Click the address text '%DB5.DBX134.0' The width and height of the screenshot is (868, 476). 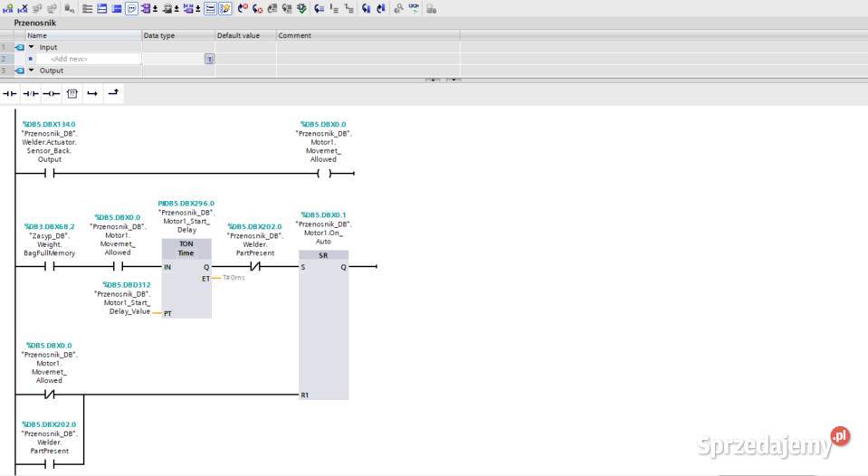click(x=49, y=124)
